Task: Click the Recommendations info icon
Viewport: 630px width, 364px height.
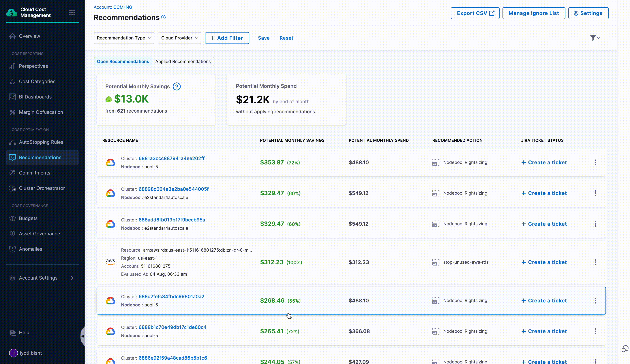Action: pyautogui.click(x=163, y=17)
